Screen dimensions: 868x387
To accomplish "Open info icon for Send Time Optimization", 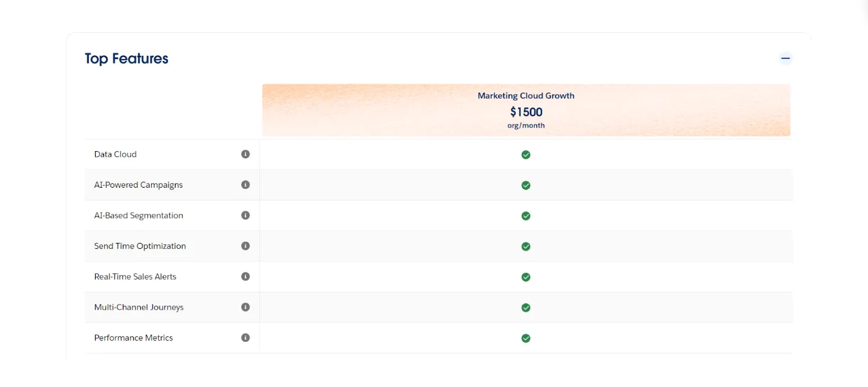I will coord(245,246).
